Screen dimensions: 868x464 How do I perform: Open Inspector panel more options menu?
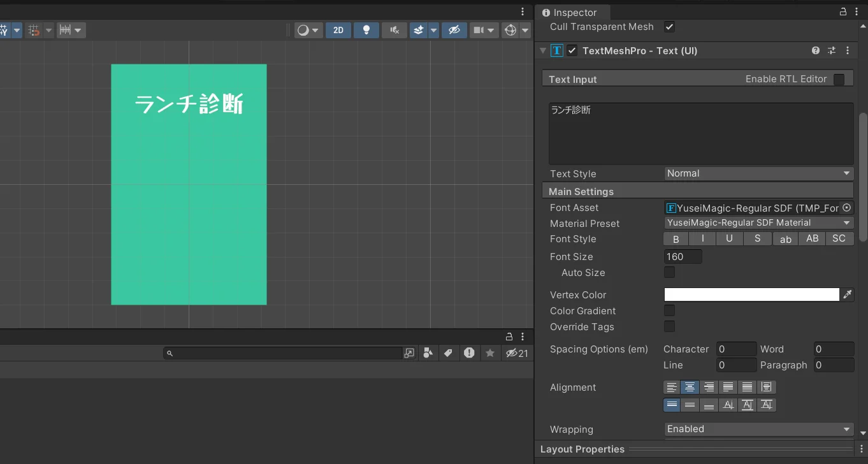[x=857, y=12]
